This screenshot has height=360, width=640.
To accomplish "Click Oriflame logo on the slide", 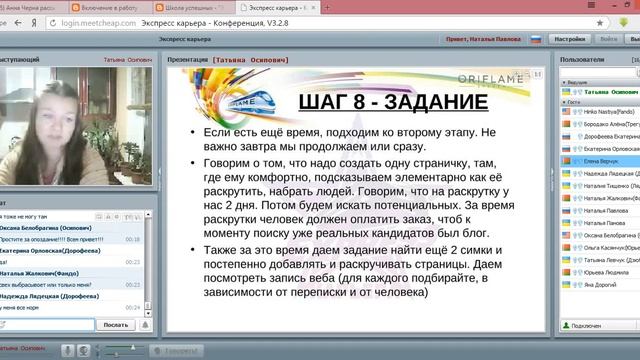I will pyautogui.click(x=490, y=80).
